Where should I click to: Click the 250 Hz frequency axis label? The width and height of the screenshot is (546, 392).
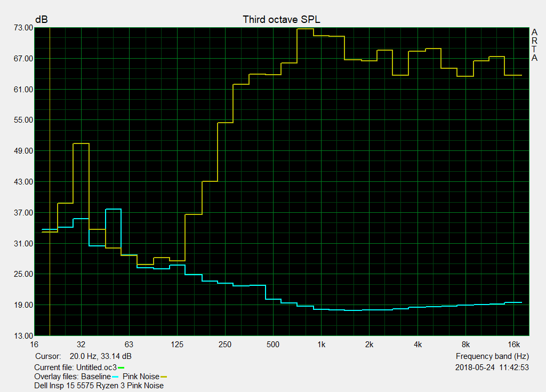(225, 345)
